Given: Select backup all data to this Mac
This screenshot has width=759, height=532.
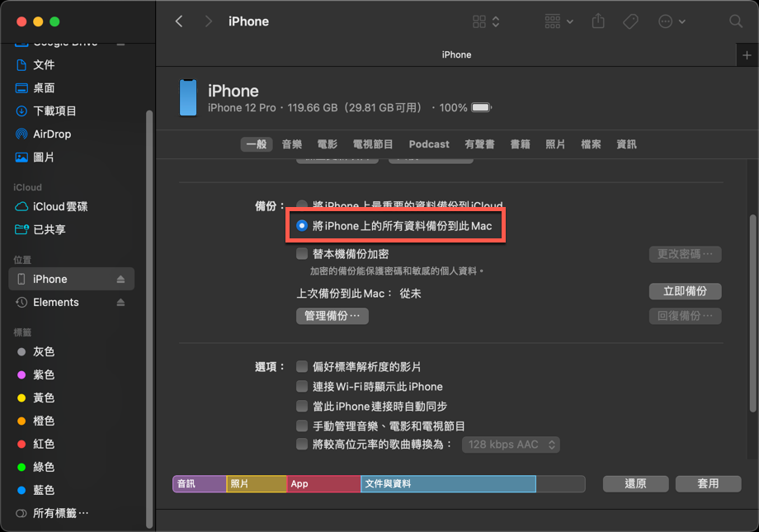Looking at the screenshot, I should coord(302,225).
